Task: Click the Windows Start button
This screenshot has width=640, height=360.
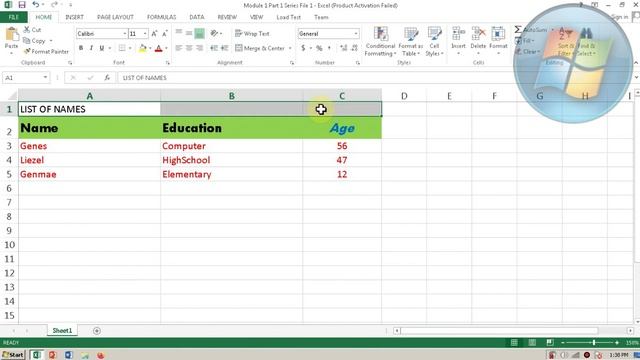Action: [x=13, y=355]
